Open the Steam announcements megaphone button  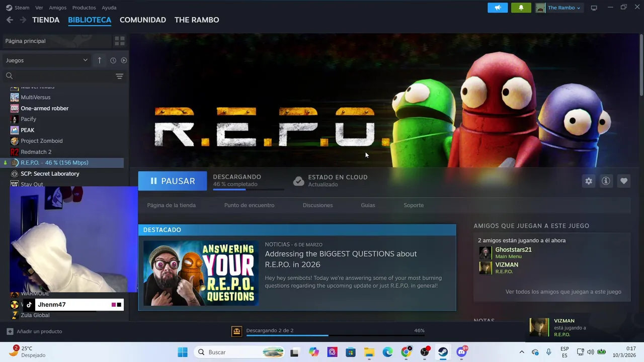tap(498, 8)
